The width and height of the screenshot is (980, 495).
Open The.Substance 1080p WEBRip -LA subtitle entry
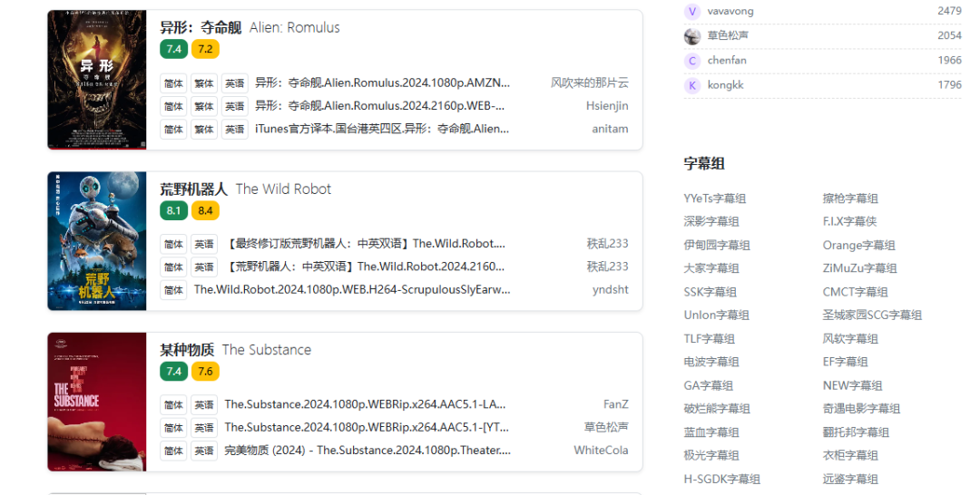click(365, 404)
